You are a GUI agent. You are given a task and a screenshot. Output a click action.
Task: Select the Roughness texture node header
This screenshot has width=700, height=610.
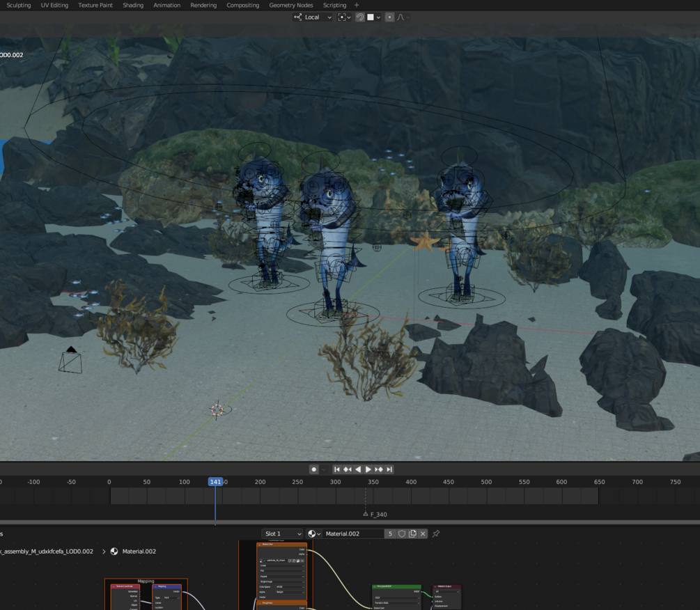click(x=281, y=603)
